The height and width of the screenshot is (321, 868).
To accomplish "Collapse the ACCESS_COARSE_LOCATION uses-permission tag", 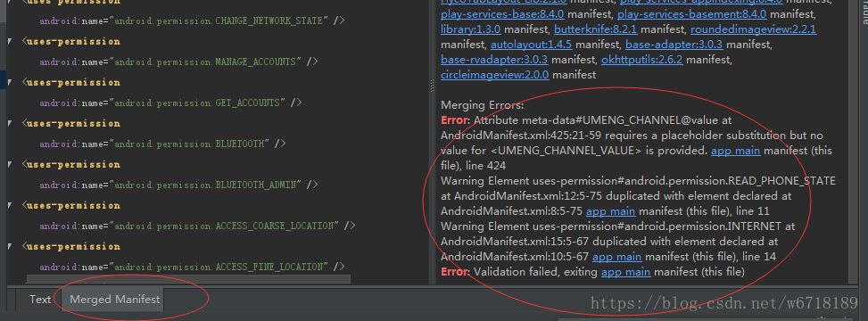I will point(11,205).
